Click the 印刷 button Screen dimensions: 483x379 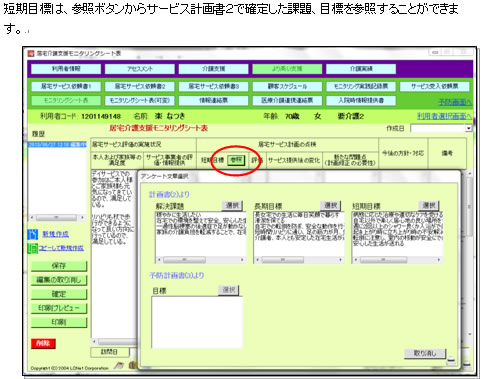pos(59,322)
